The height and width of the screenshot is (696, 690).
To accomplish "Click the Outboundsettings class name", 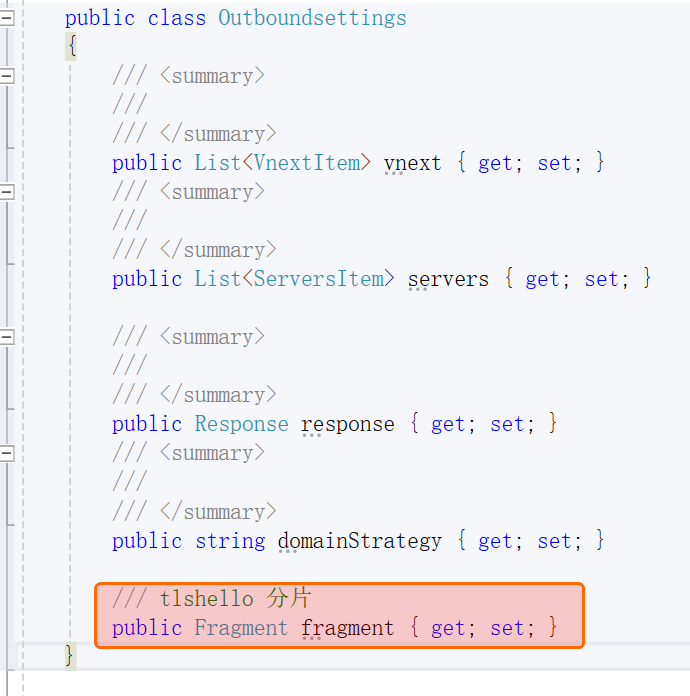I will (x=312, y=18).
